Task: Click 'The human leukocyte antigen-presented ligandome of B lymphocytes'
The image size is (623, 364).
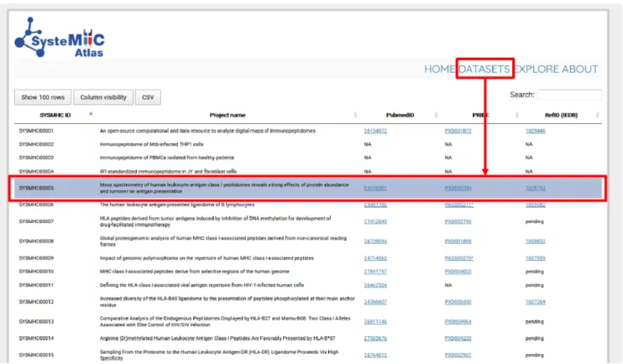Action: [177, 205]
